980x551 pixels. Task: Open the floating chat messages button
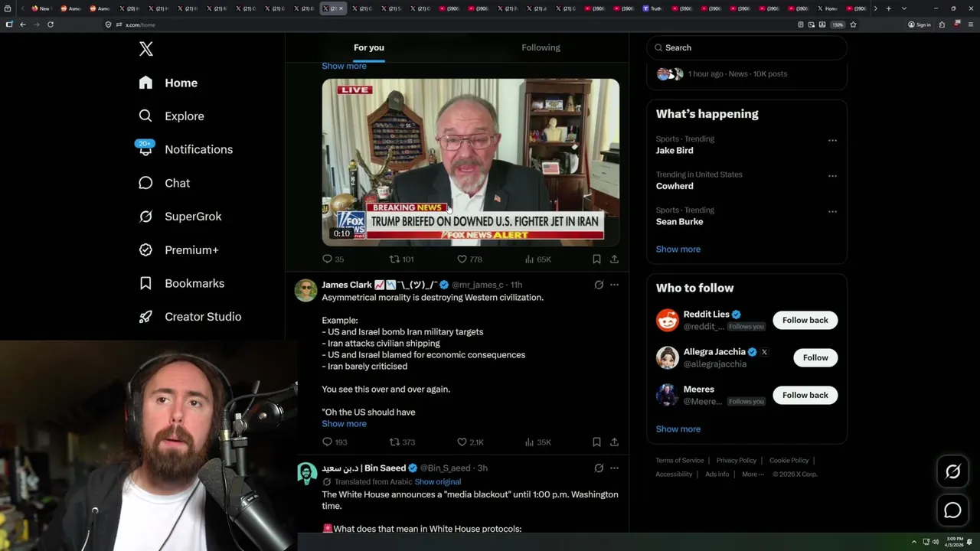point(952,510)
